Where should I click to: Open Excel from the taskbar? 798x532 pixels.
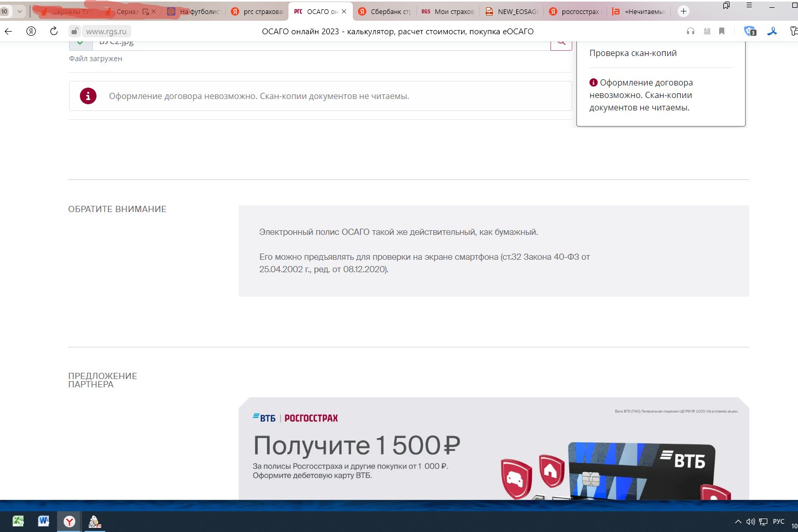click(18, 521)
